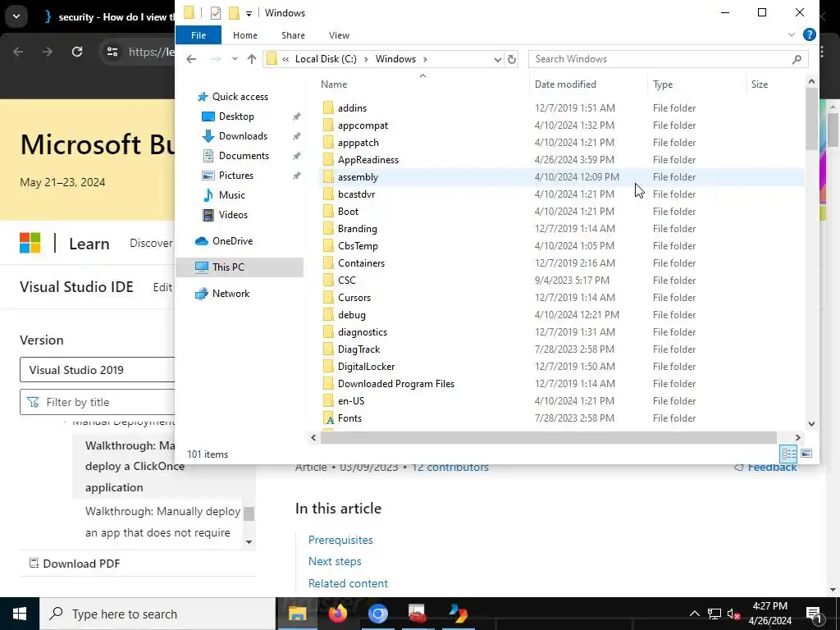The width and height of the screenshot is (840, 630).
Task: Click vertical scrollbar of file list
Action: point(811,118)
